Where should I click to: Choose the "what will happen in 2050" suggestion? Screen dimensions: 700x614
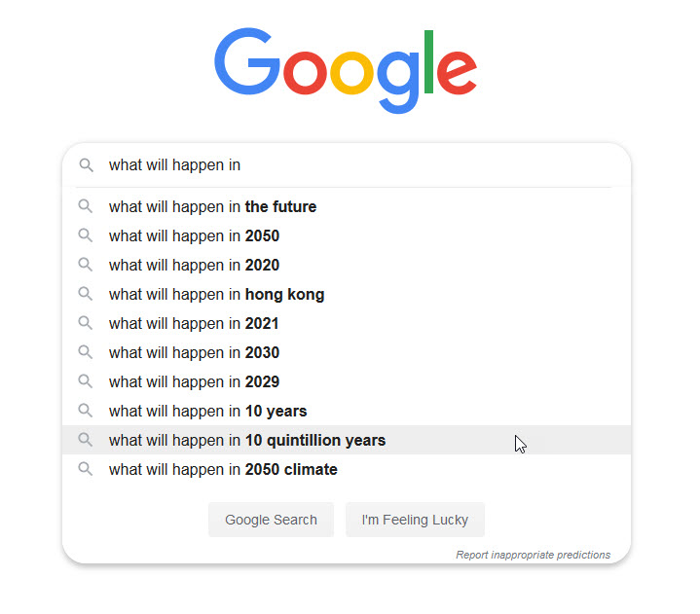(x=194, y=235)
